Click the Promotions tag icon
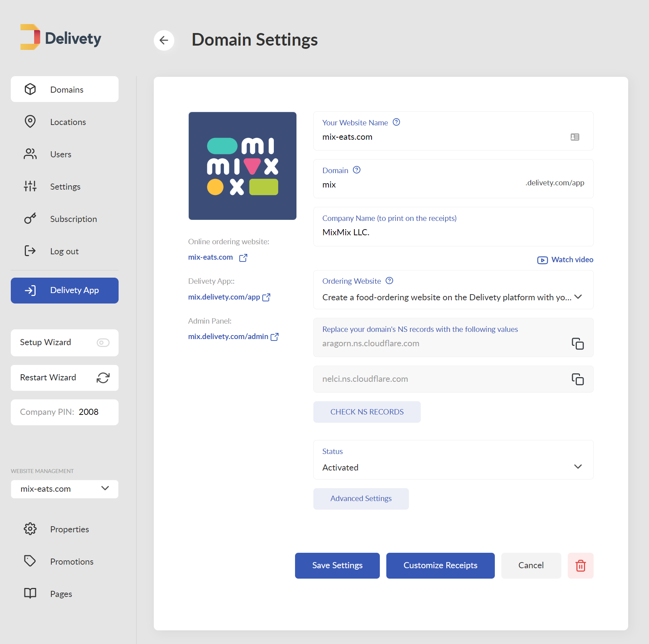The image size is (649, 644). (30, 561)
